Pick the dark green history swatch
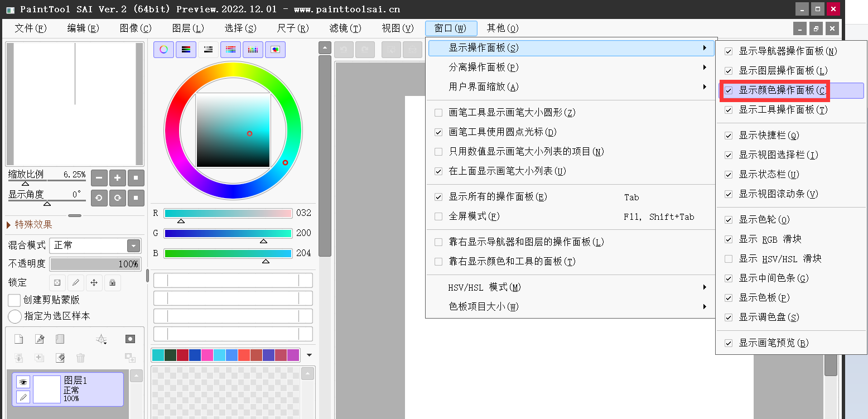Viewport: 868px width, 419px height. 170,355
